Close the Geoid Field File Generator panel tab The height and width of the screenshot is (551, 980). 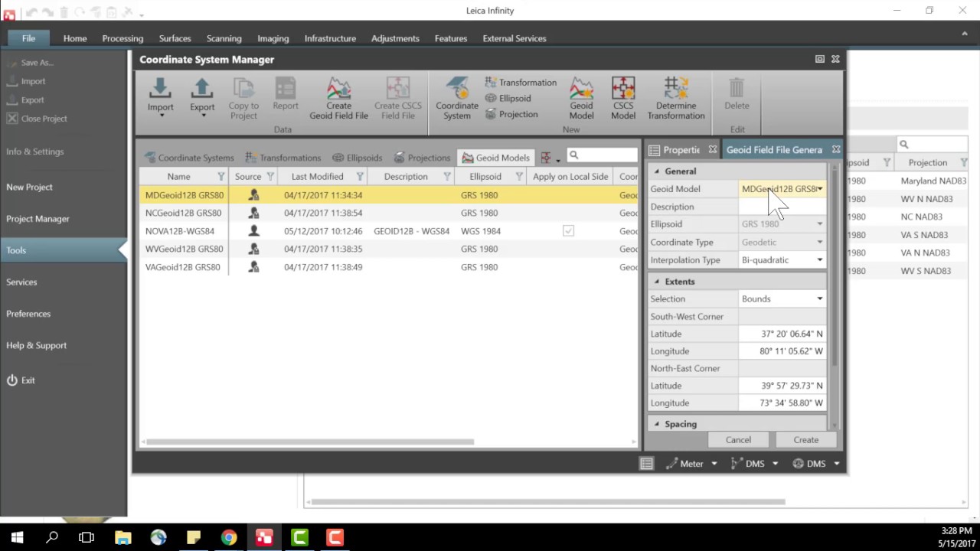[835, 149]
